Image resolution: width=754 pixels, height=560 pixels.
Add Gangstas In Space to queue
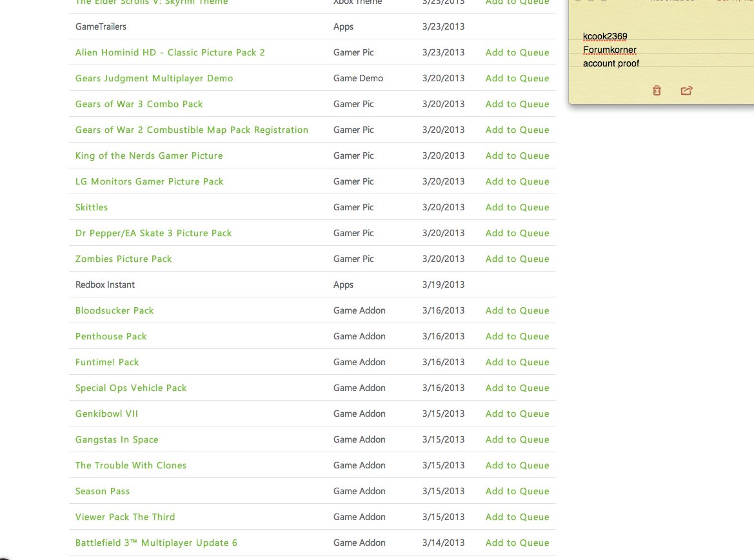click(517, 440)
